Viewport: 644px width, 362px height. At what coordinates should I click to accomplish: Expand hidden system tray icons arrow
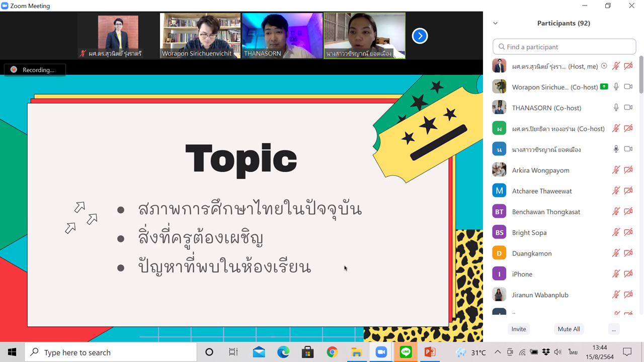pos(498,352)
